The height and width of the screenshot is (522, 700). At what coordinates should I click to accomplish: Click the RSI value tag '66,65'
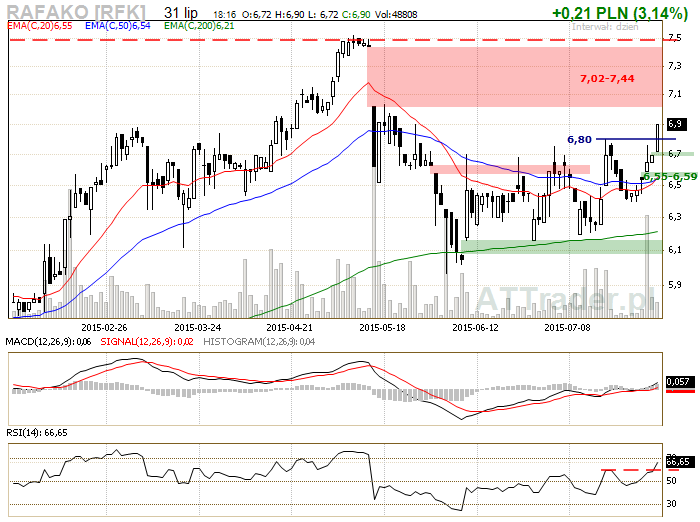680,461
